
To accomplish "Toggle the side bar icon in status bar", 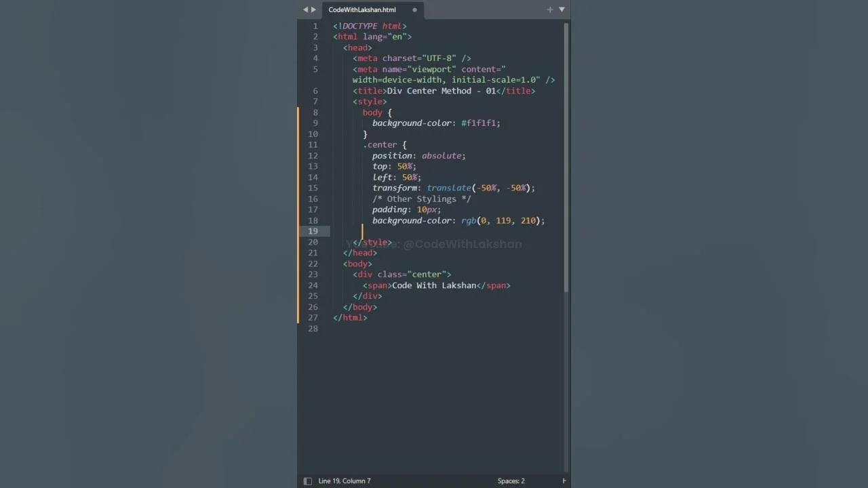I will 307,481.
